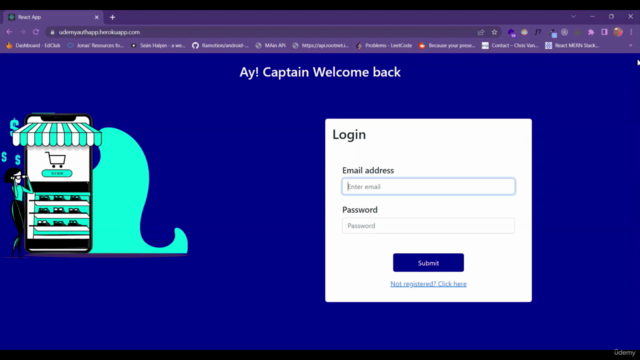Click the share page icon in address bar
Image resolution: width=640 pixels, height=360 pixels.
tap(481, 32)
